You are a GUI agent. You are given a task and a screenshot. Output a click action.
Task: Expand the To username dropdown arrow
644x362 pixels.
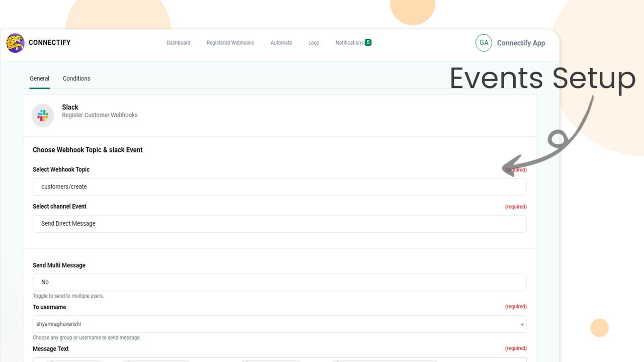click(522, 325)
